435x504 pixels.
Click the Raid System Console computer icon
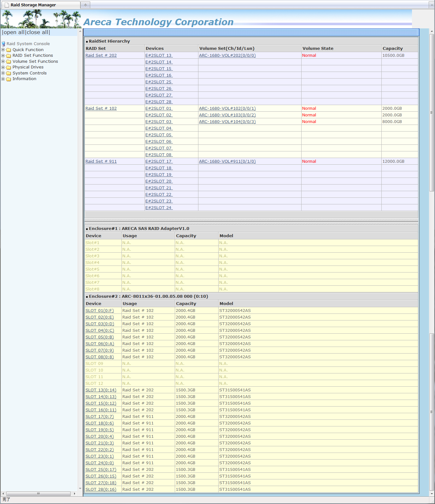[x=3, y=44]
